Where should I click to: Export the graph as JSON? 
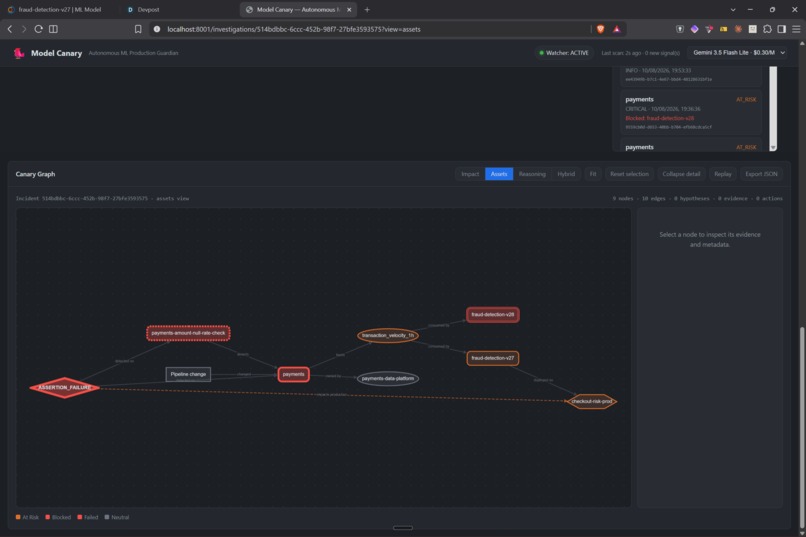click(x=761, y=174)
